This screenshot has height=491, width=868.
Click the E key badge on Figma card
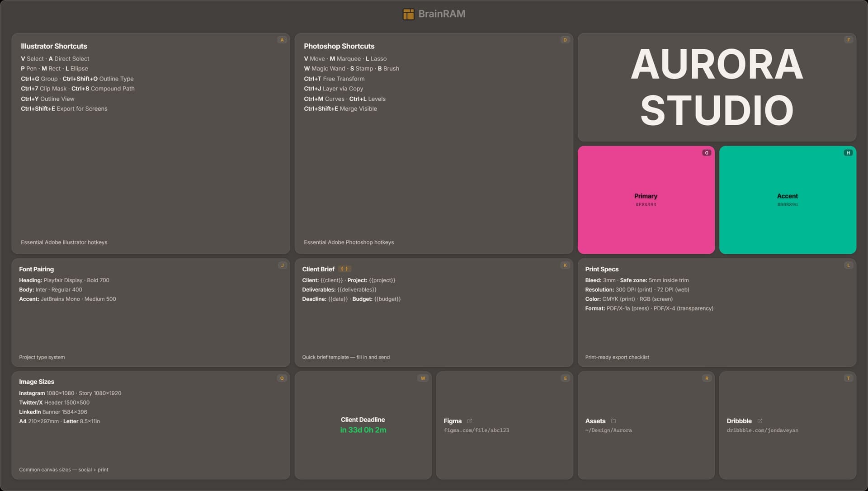(x=565, y=378)
